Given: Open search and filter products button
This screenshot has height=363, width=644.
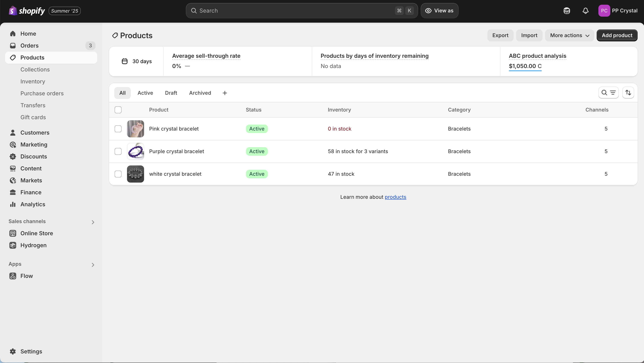Looking at the screenshot, I should point(608,93).
